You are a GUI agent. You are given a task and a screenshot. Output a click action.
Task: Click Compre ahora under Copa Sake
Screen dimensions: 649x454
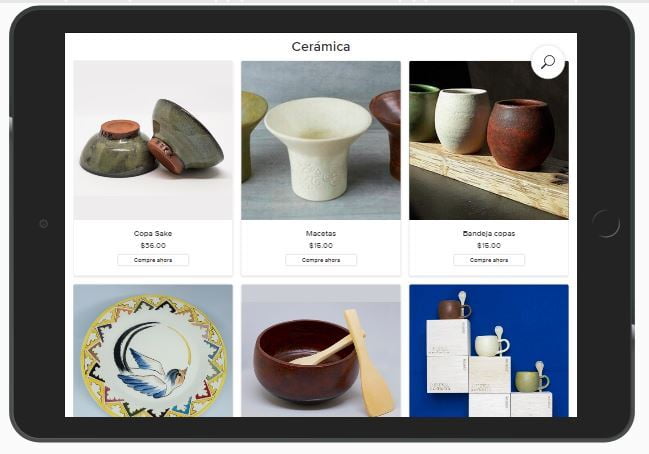click(x=153, y=260)
